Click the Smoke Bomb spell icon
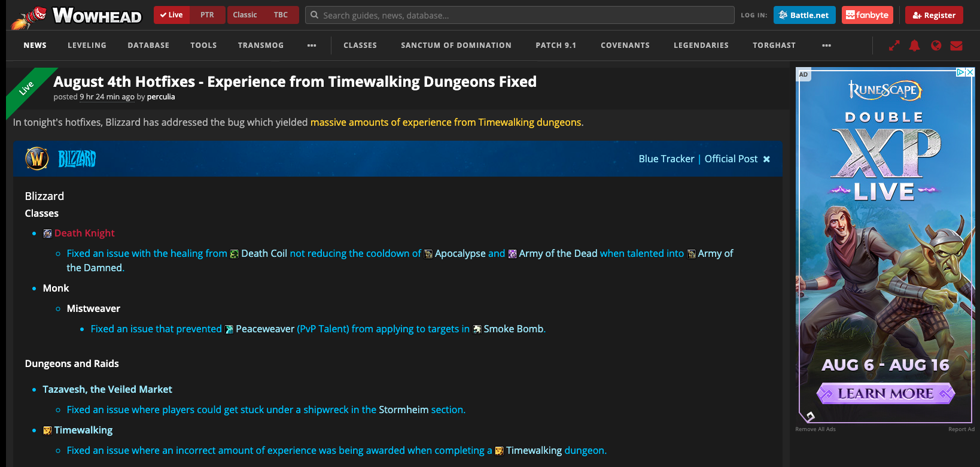The width and height of the screenshot is (980, 467). point(477,329)
